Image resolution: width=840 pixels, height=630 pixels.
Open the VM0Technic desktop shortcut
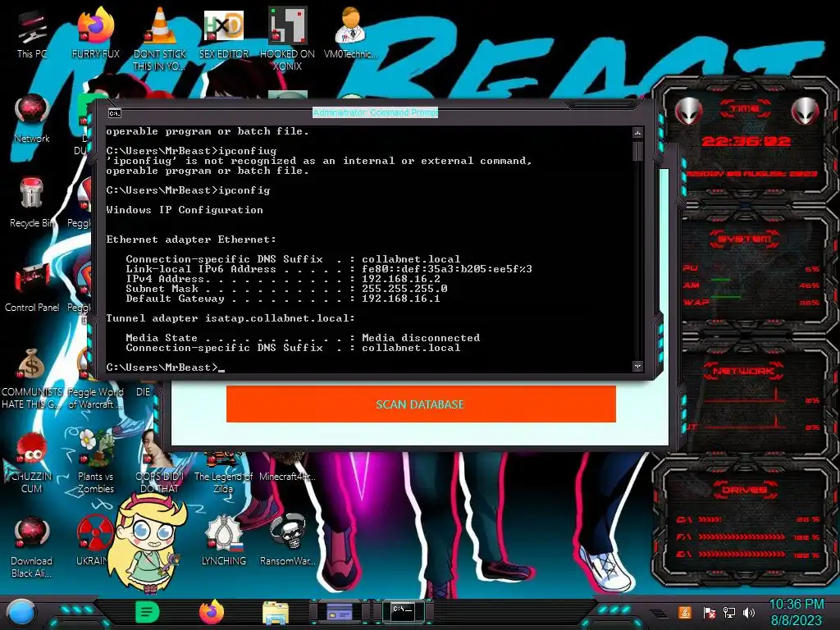[351, 33]
